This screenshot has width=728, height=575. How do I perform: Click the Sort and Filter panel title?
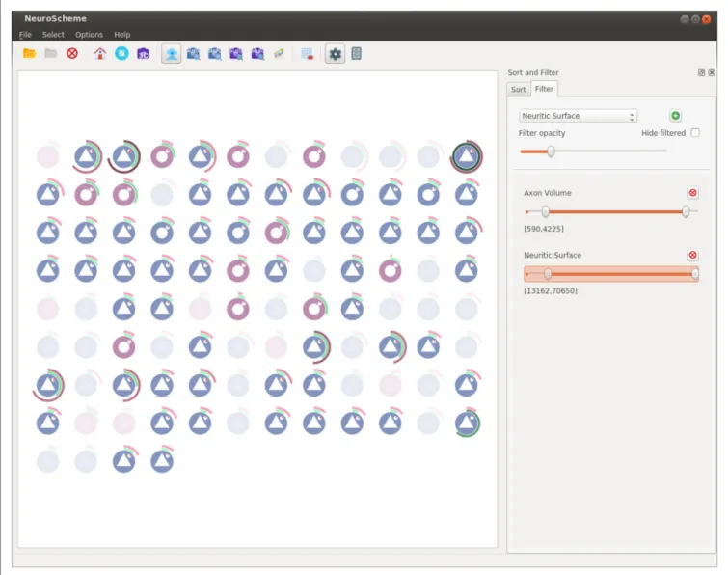533,72
